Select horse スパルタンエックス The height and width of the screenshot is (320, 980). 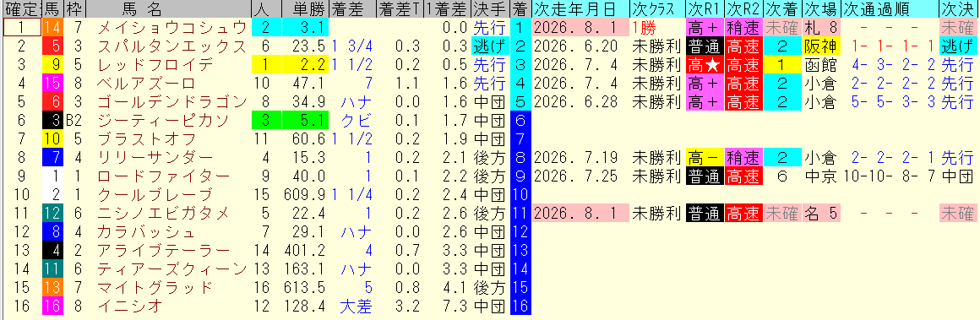click(x=172, y=46)
